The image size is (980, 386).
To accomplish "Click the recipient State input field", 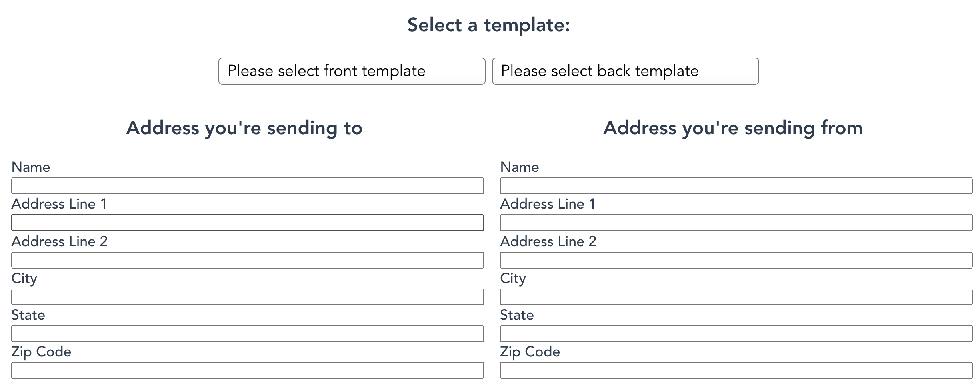I will 247,334.
